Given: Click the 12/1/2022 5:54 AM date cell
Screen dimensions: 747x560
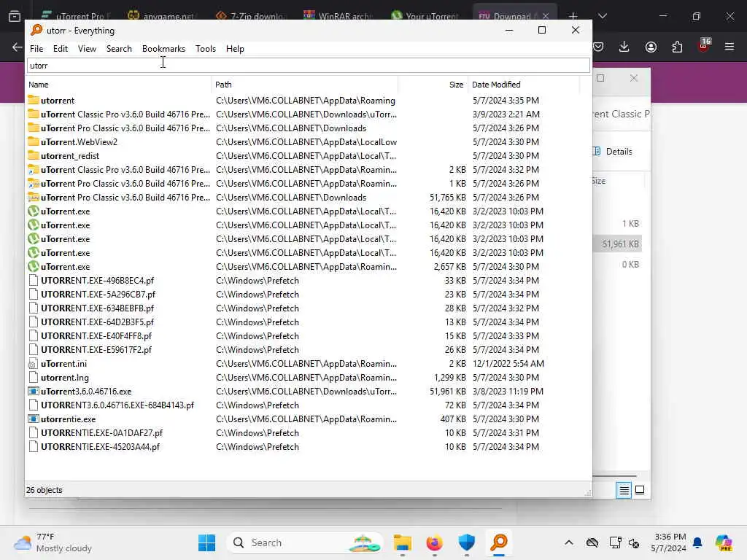Looking at the screenshot, I should click(508, 364).
